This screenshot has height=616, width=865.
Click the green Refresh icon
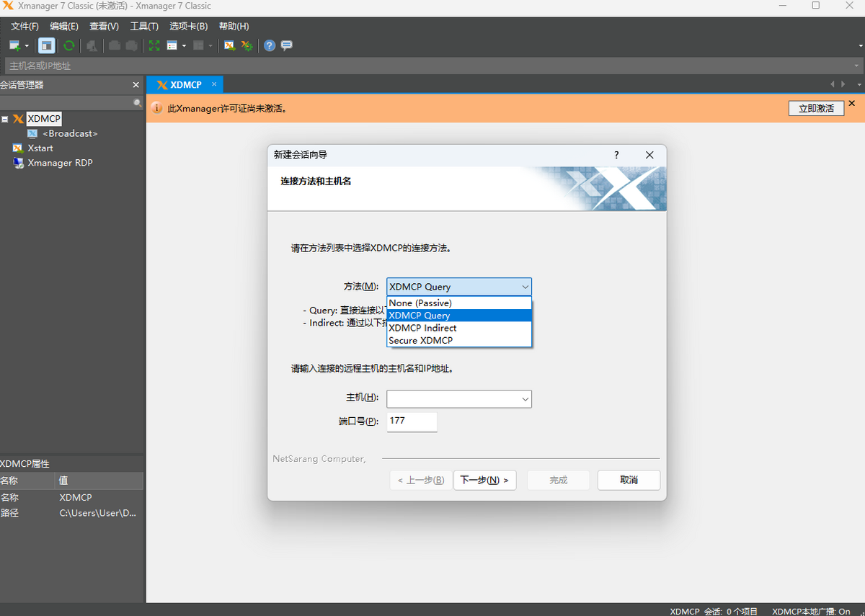[x=68, y=45]
